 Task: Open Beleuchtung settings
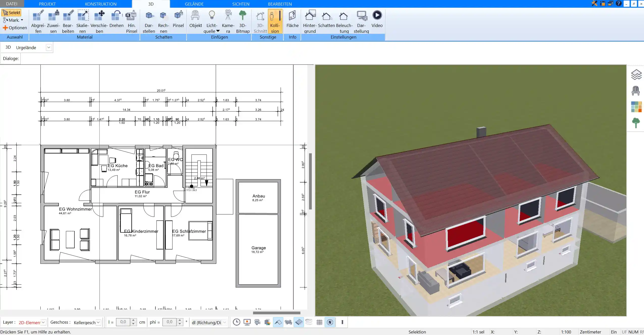(344, 21)
